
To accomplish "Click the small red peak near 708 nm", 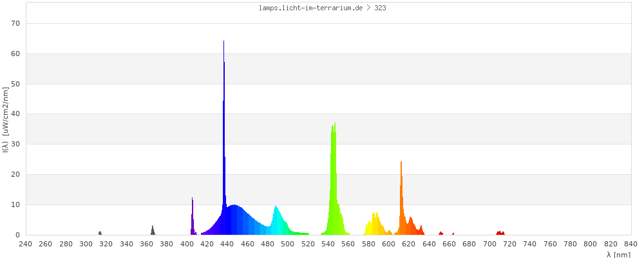I will [500, 233].
